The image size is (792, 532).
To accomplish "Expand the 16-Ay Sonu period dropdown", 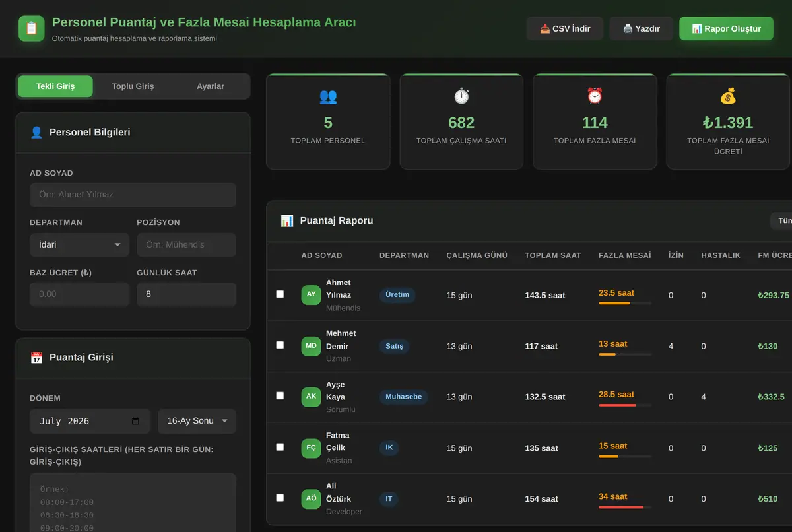I will pyautogui.click(x=197, y=421).
